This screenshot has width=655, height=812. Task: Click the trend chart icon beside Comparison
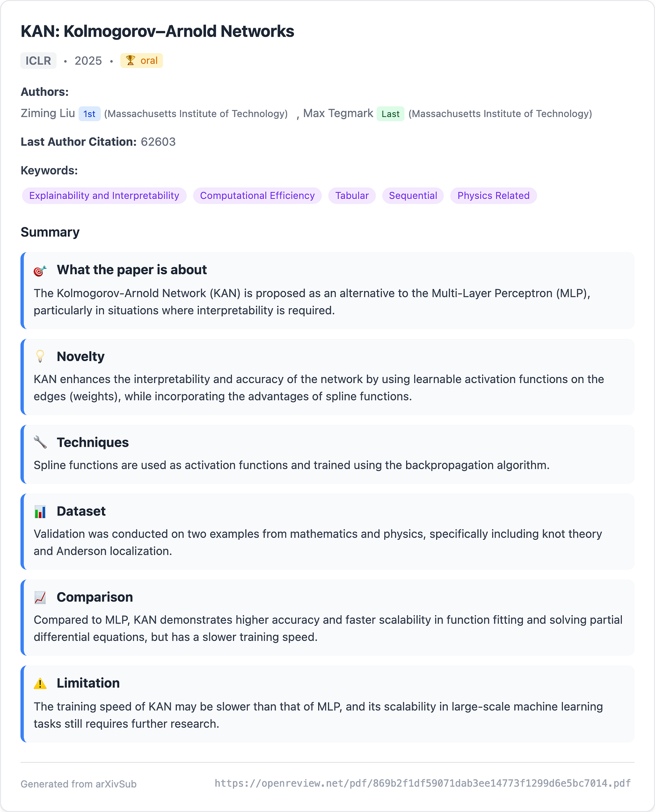tap(40, 598)
